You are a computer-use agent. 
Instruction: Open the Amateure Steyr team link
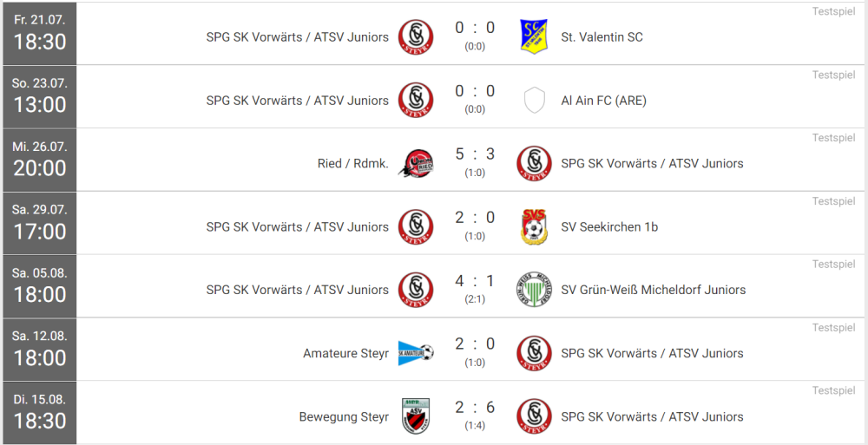[345, 354]
